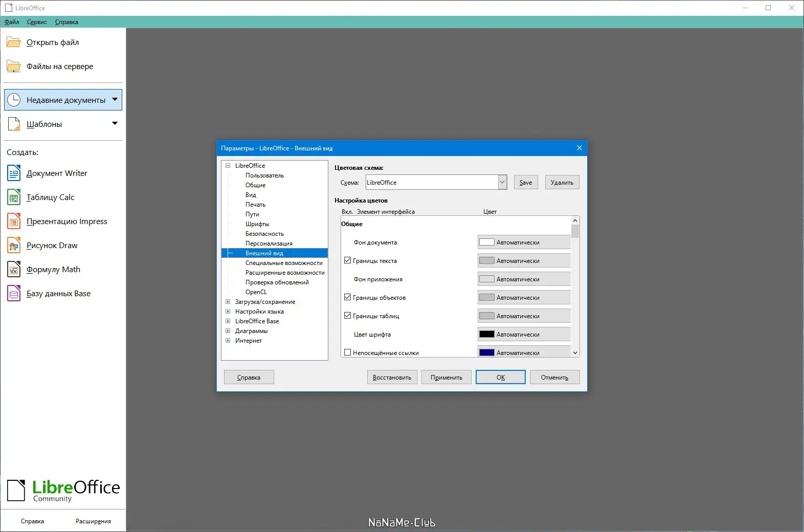The width and height of the screenshot is (804, 532).
Task: Click the Base database icon
Action: coord(14,293)
